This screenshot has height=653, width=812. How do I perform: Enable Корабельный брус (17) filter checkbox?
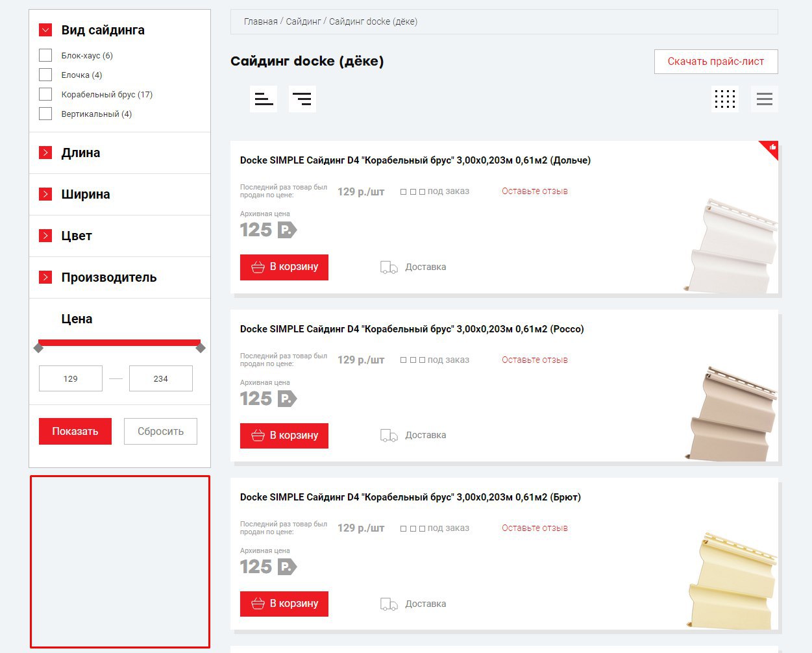pos(45,94)
